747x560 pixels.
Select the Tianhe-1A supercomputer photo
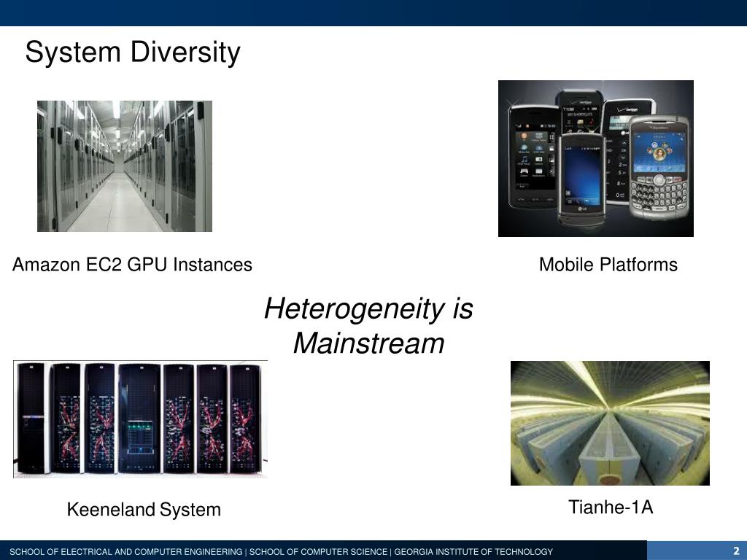(610, 424)
